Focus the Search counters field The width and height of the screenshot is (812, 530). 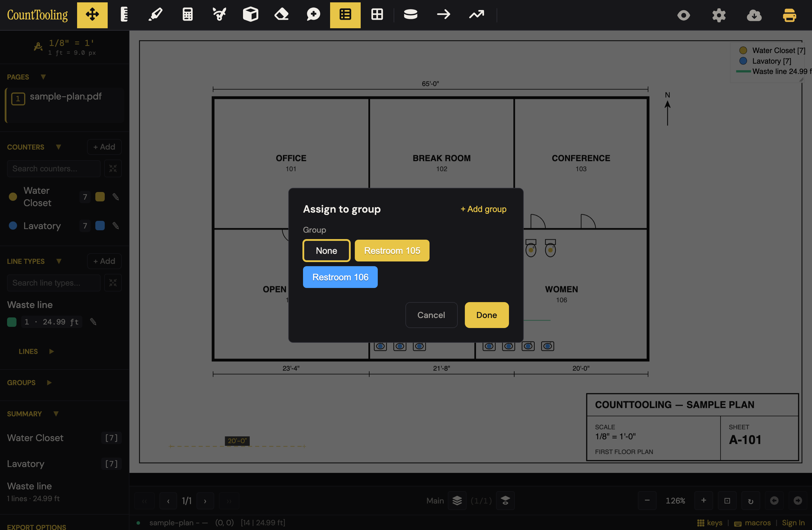[54, 168]
